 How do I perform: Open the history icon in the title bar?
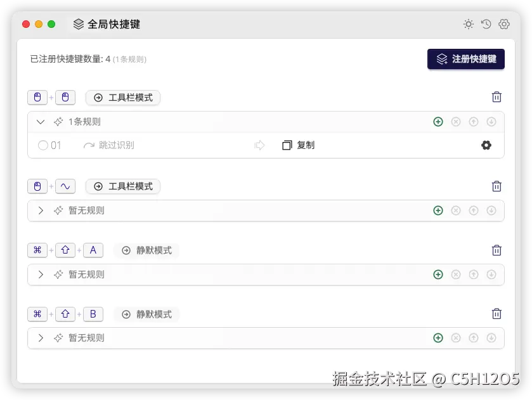486,24
